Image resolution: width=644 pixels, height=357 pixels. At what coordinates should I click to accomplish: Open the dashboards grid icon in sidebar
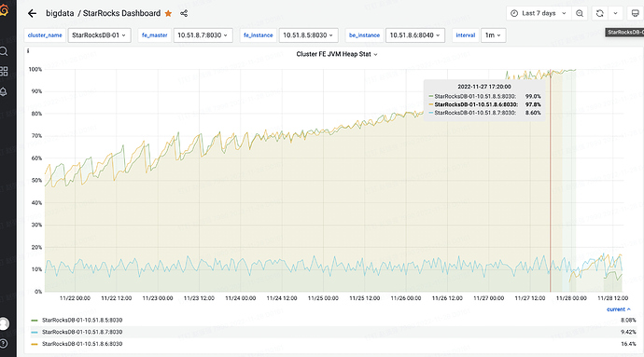coord(4,72)
